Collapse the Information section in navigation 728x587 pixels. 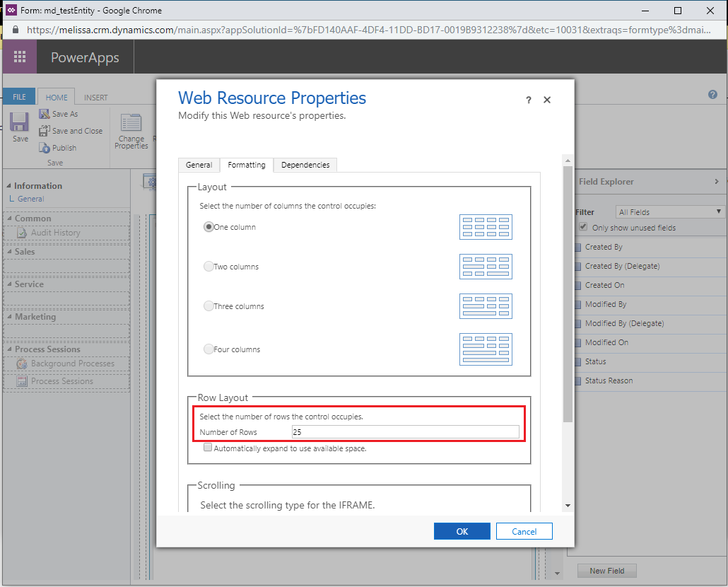tap(8, 186)
